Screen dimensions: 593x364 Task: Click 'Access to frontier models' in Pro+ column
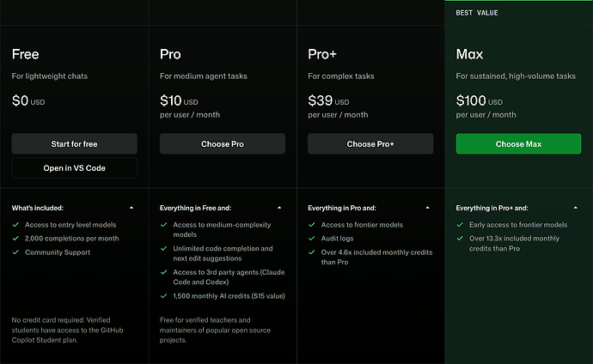(362, 225)
